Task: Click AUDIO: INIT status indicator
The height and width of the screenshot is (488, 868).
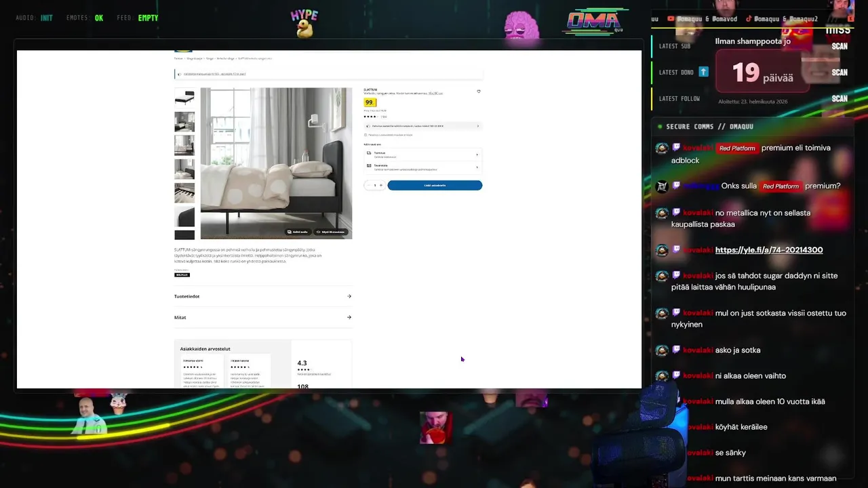Action: tap(34, 18)
